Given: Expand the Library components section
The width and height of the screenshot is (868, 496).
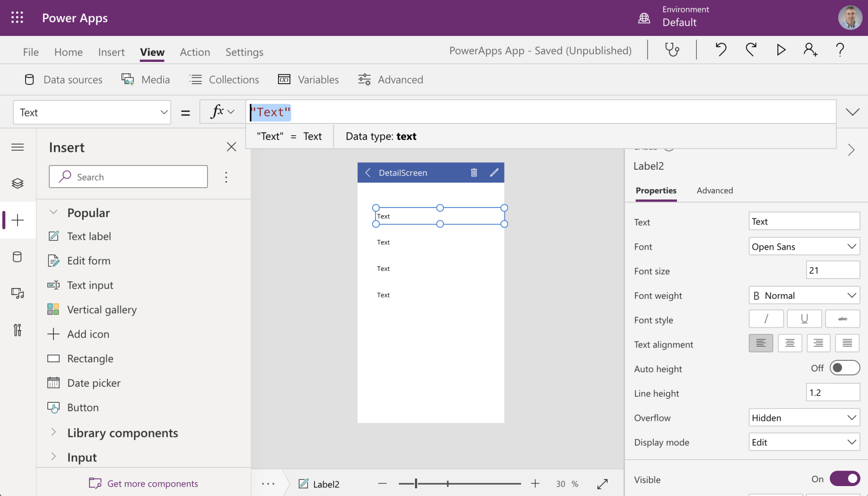Looking at the screenshot, I should [x=122, y=433].
